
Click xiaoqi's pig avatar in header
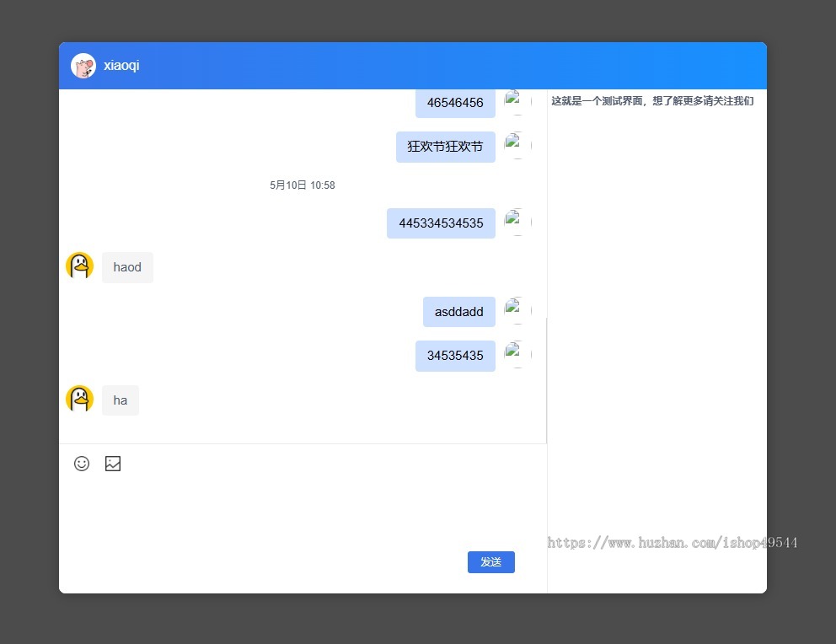click(x=83, y=66)
